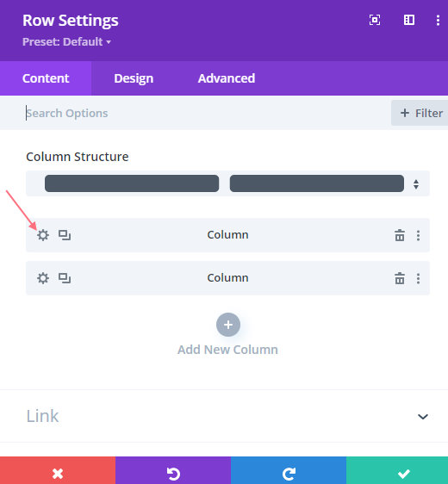Open settings gear of second Column
The image size is (448, 484).
pos(43,278)
